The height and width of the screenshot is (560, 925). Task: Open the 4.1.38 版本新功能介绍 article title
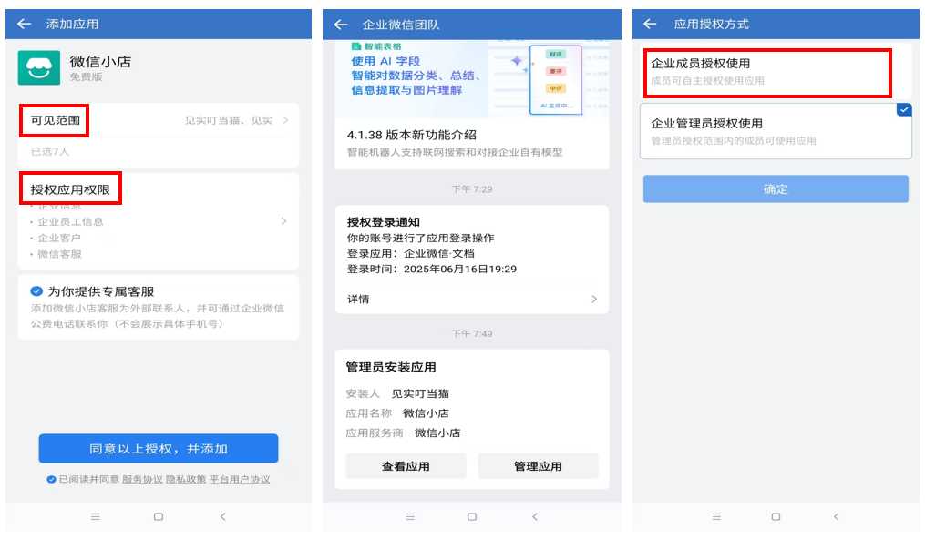412,135
